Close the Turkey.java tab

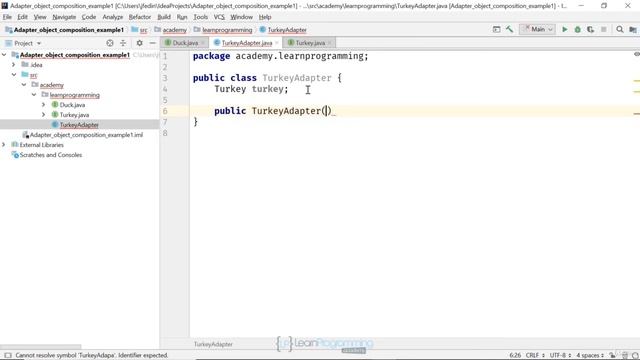(329, 43)
